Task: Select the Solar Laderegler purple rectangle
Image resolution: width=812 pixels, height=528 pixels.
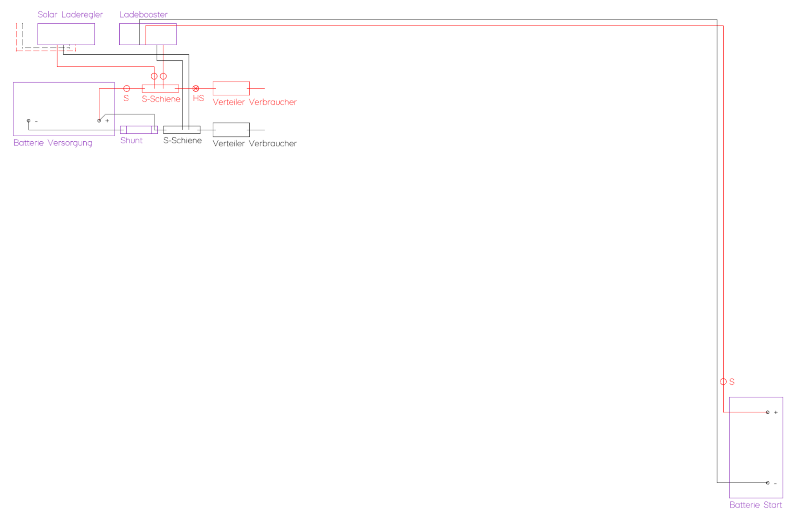Action: pos(66,34)
